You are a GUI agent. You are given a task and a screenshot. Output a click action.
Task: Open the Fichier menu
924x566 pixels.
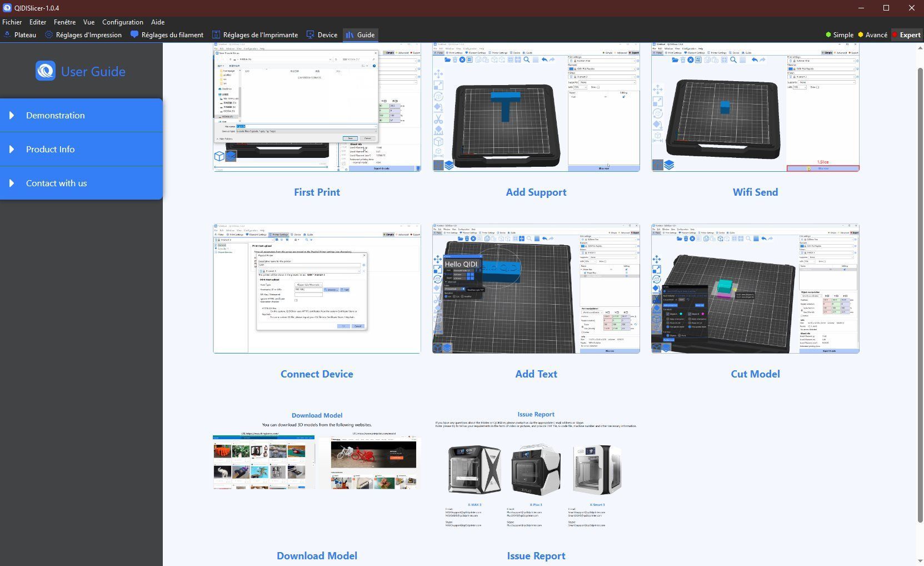click(12, 22)
